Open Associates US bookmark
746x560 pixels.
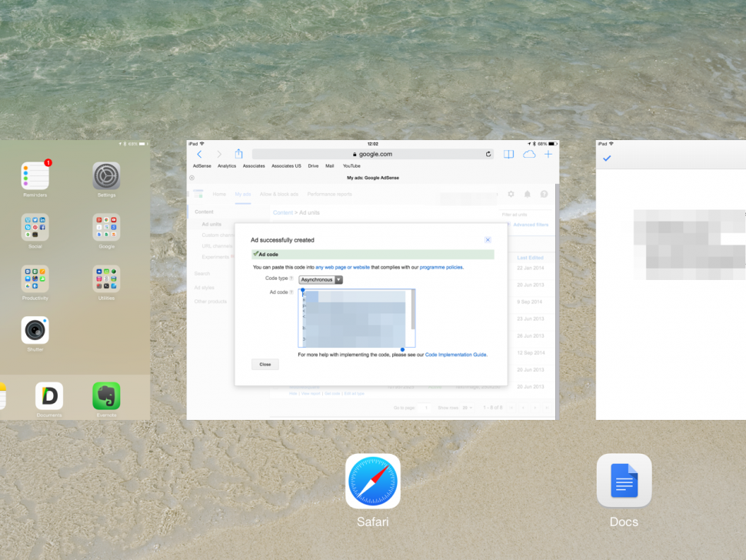286,166
